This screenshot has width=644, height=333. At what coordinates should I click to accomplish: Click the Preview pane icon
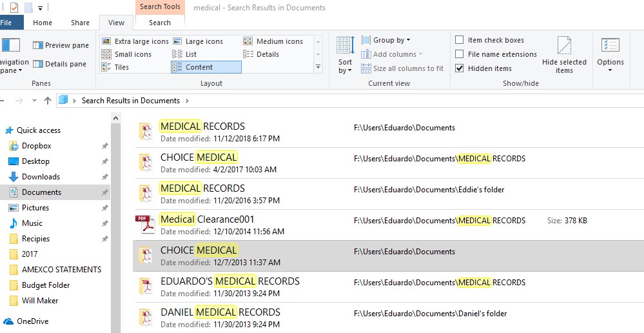pyautogui.click(x=38, y=45)
